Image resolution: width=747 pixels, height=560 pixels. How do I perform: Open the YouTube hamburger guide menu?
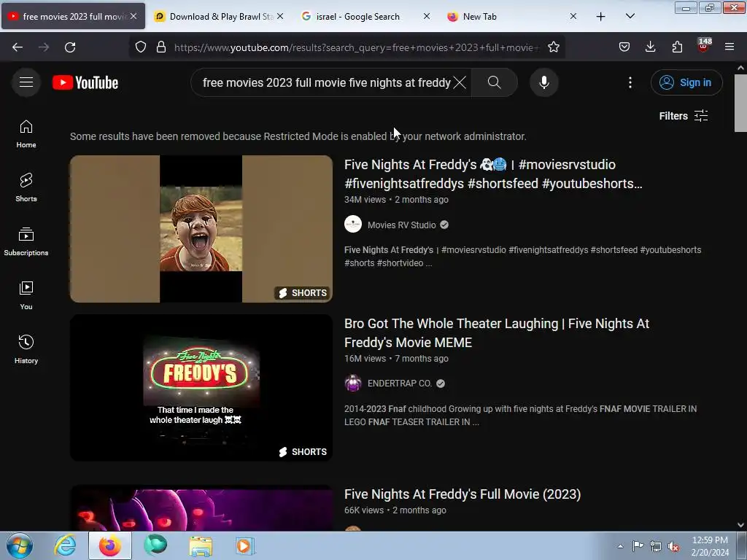26,82
